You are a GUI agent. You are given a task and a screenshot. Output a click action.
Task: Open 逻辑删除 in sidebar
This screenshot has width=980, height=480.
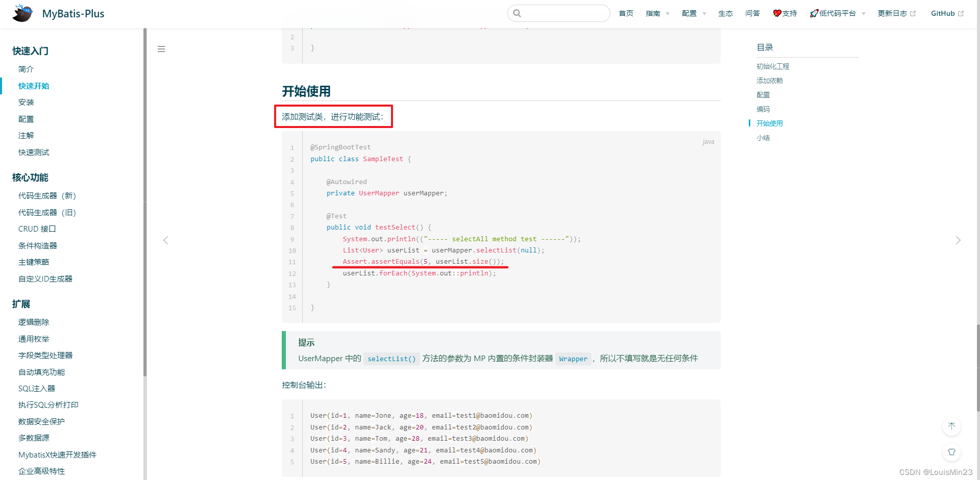pyautogui.click(x=34, y=322)
